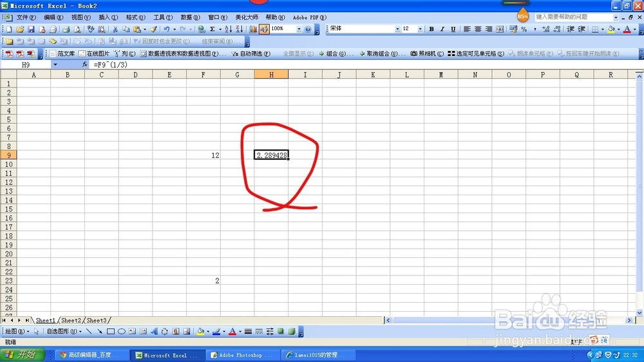Click the Increase Decimal icon
Screen dimensions: 644x362
(546, 29)
